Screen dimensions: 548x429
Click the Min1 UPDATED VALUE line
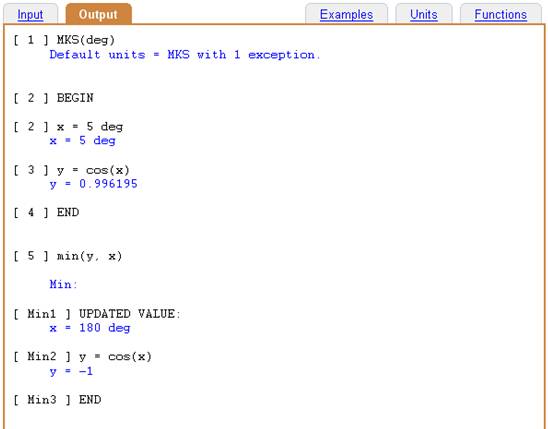tap(97, 314)
